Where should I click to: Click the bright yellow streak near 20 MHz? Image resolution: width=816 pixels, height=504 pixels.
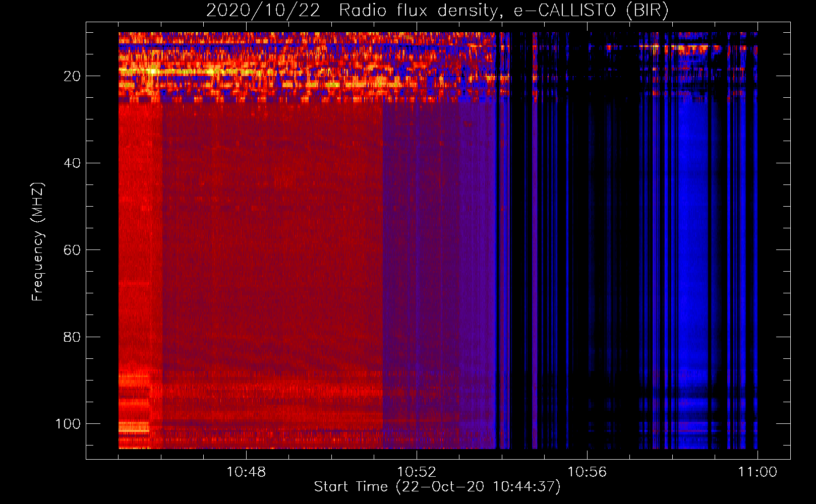tap(151, 72)
